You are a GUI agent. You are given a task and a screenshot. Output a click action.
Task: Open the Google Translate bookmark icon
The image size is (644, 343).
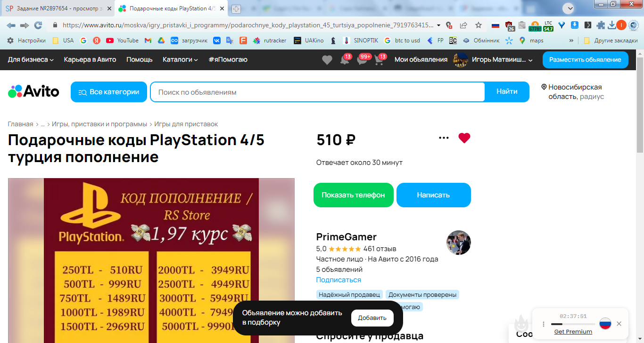(230, 41)
